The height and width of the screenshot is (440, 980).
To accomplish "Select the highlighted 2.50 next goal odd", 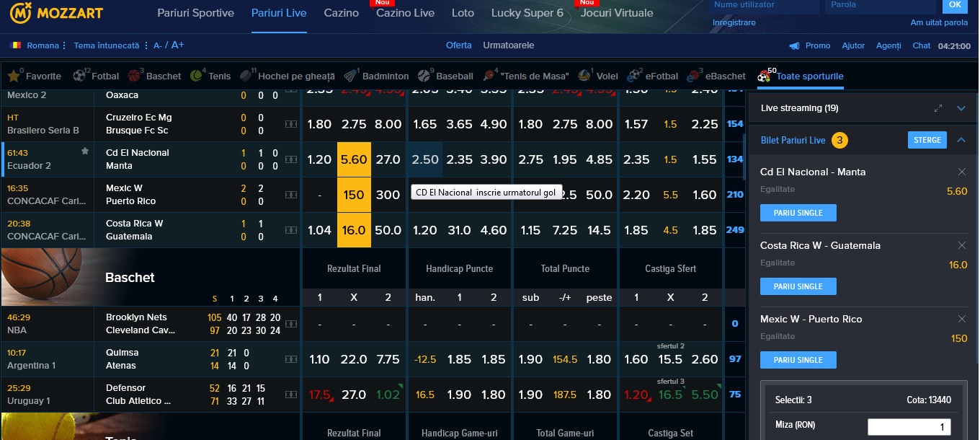I will (x=425, y=159).
